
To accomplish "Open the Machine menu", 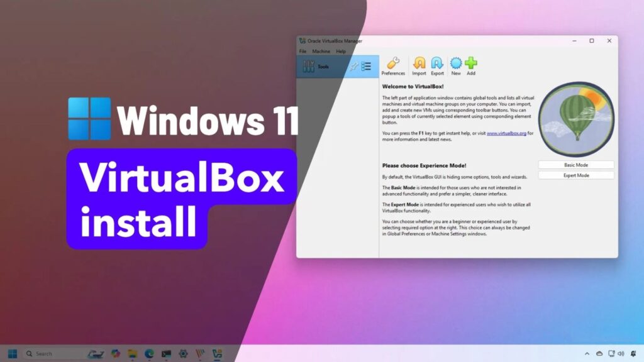I will pyautogui.click(x=321, y=51).
